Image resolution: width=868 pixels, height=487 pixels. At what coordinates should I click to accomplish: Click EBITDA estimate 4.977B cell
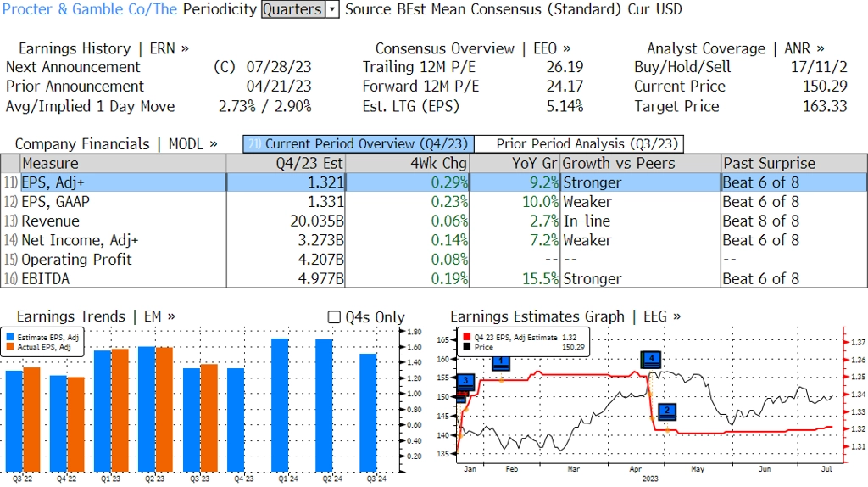coord(286,278)
